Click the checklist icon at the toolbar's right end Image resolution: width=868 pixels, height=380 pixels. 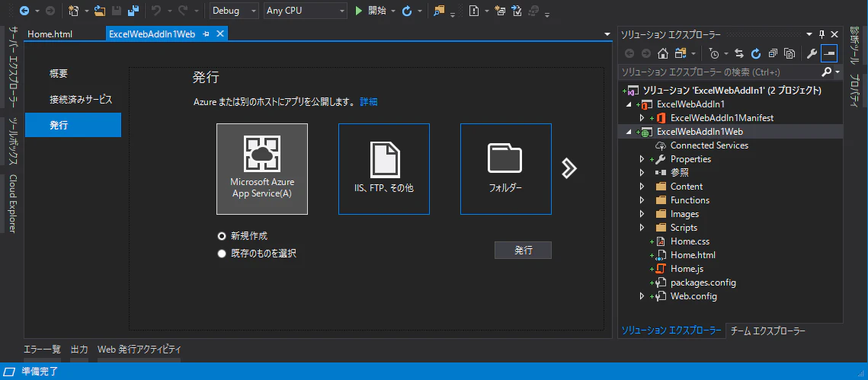click(517, 11)
